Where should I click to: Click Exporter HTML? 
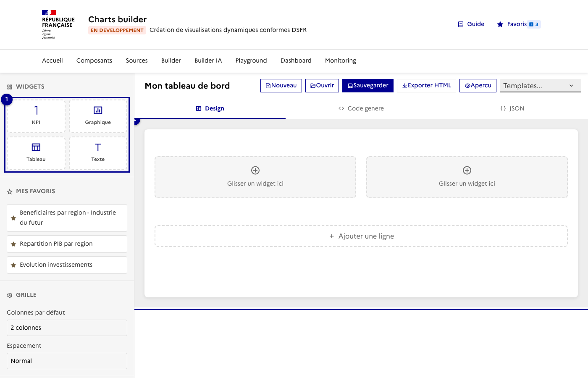tap(426, 85)
